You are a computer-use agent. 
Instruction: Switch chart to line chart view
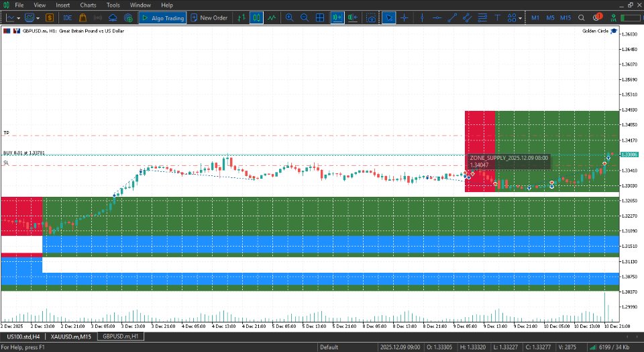tap(272, 17)
